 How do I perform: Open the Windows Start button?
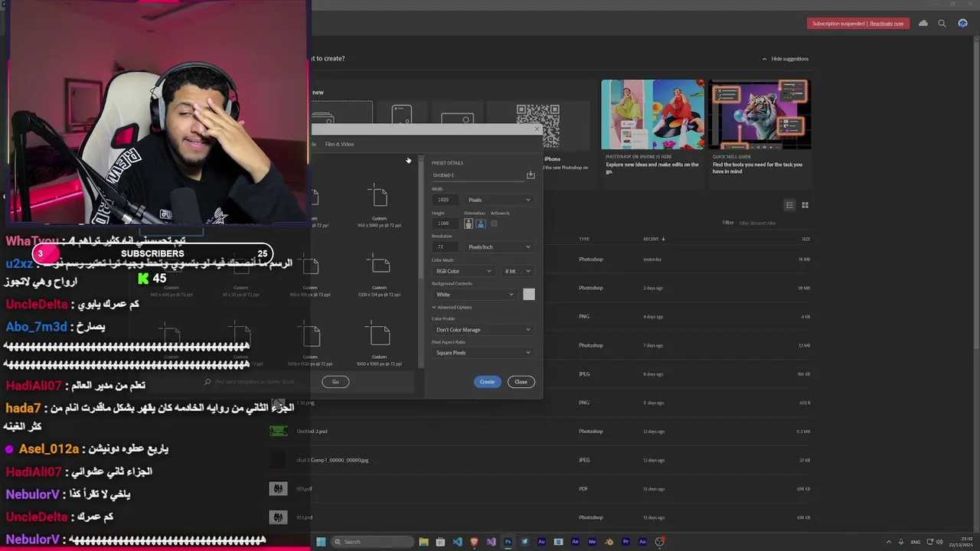[321, 542]
